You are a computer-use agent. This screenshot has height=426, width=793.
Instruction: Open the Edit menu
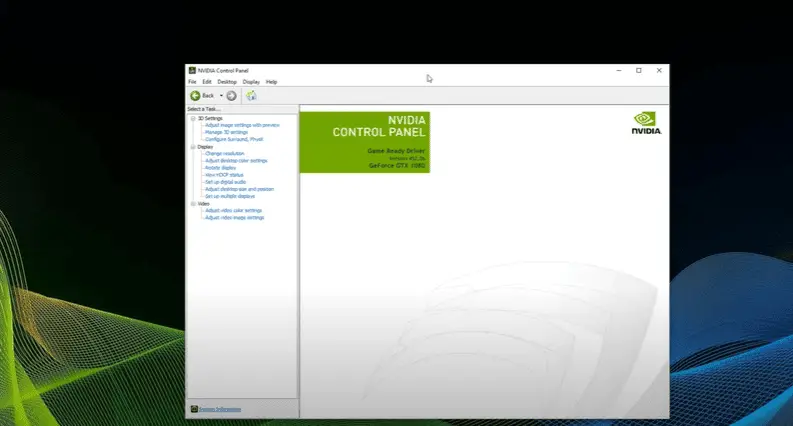pos(207,82)
